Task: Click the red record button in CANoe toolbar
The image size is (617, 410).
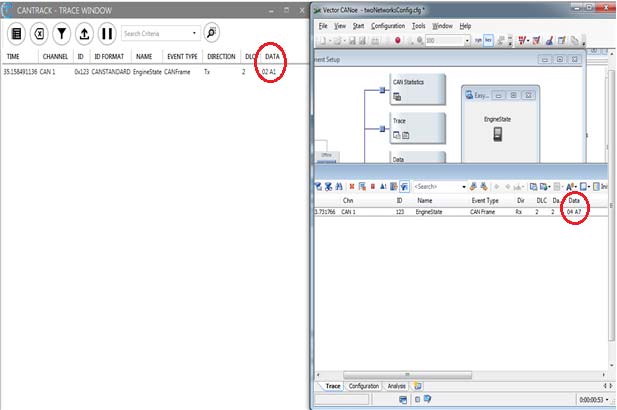Action: [398, 41]
